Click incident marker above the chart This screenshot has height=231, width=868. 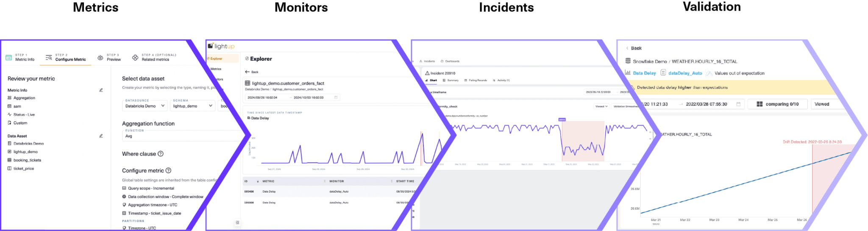(x=562, y=120)
